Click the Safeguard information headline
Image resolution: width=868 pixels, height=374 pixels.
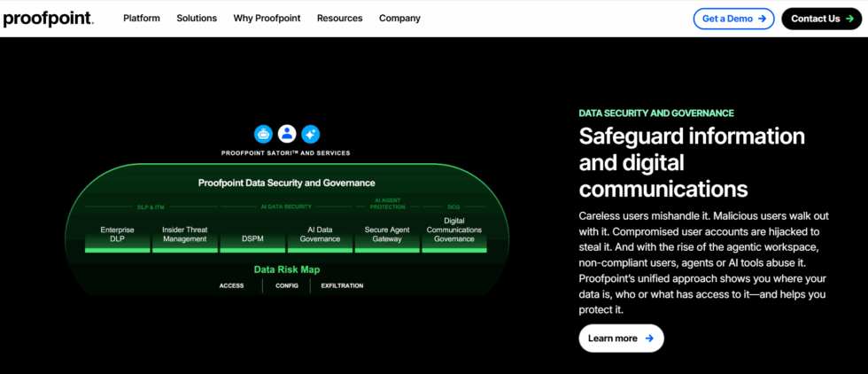pyautogui.click(x=692, y=162)
